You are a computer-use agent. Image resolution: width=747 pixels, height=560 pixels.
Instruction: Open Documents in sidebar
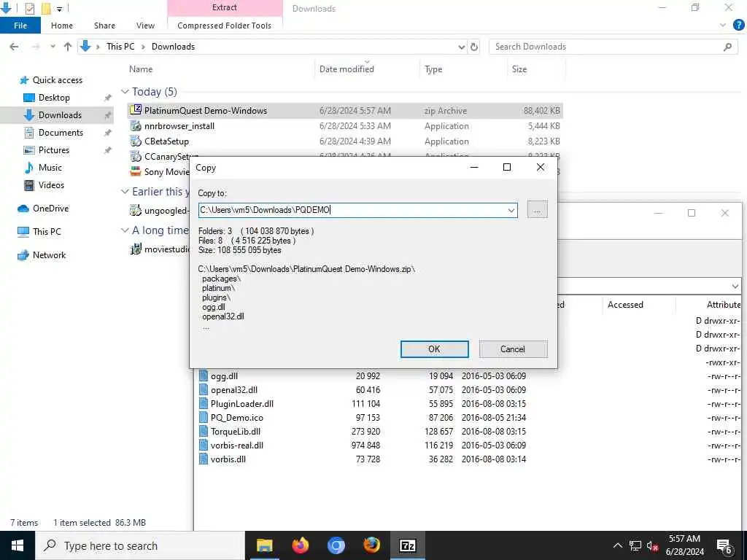click(61, 133)
